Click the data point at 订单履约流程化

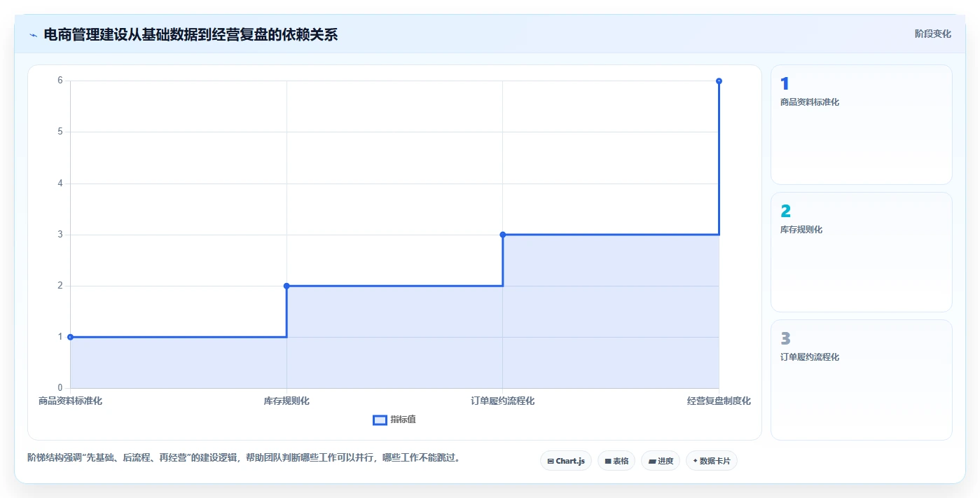tap(503, 235)
